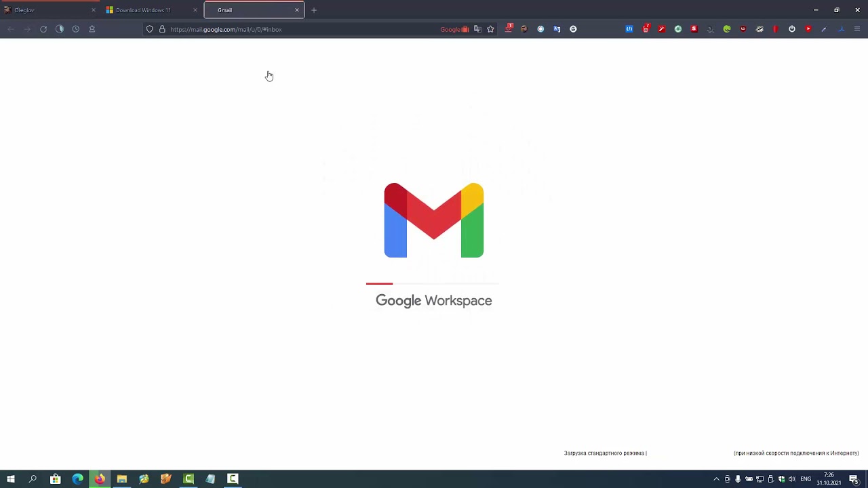Click the browser forward arrow

click(27, 29)
